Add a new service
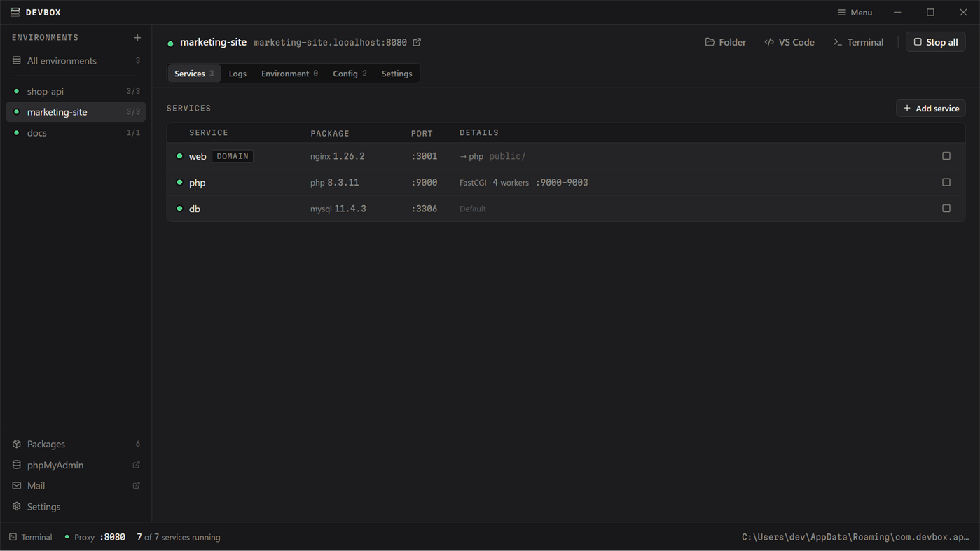Viewport: 980px width, 551px height. pos(931,109)
